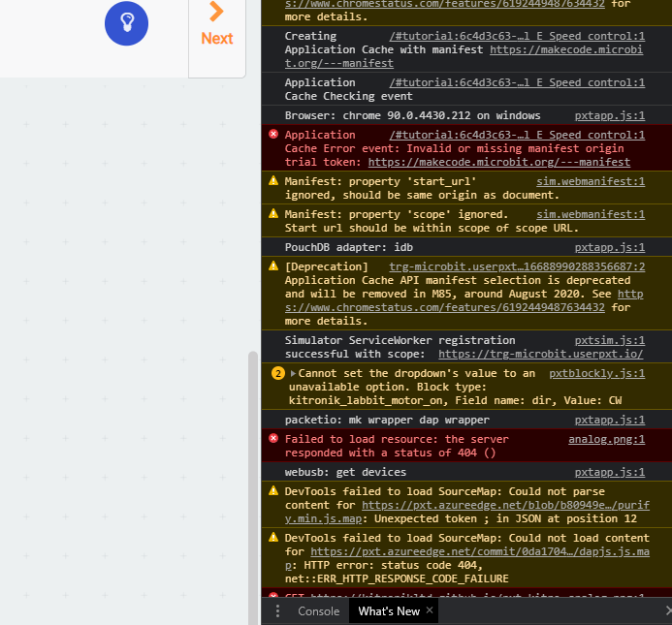The image size is (672, 625).
Task: Select text 'Browser: chrome 90.0.4430.212 on windows'
Action: tap(412, 115)
